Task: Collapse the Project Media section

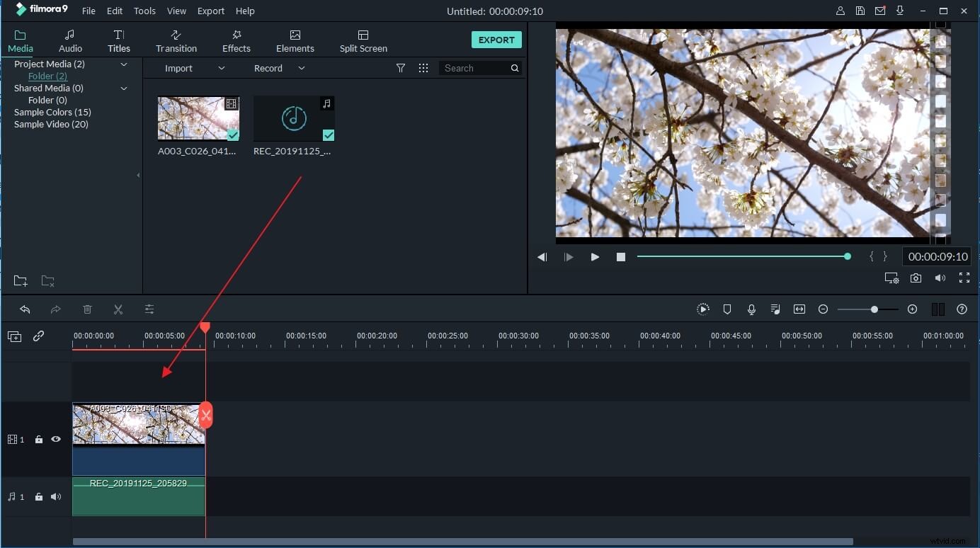Action: tap(123, 64)
